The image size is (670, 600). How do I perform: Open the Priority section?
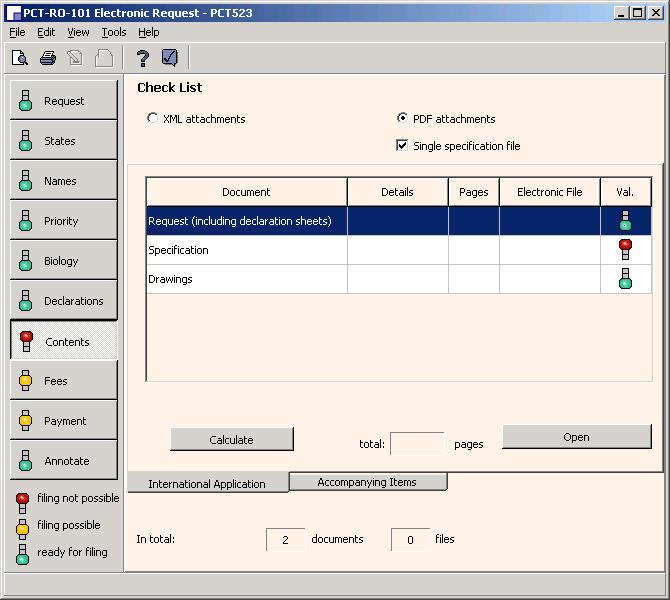click(64, 221)
